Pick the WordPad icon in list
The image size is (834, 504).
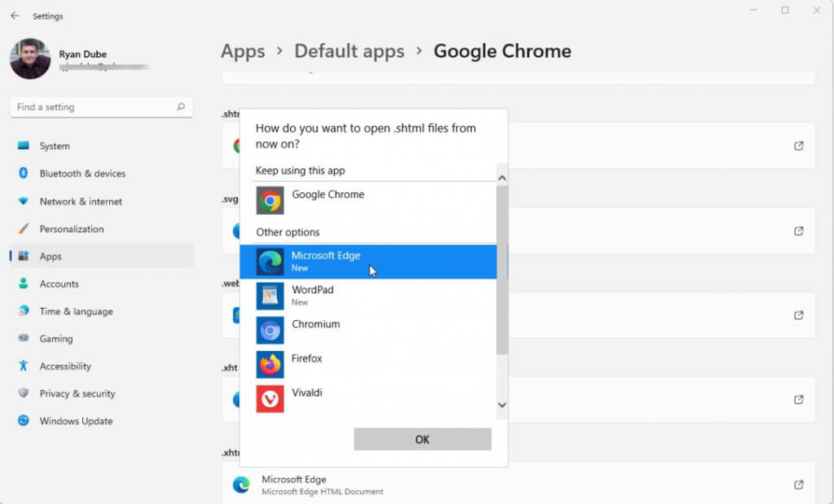[x=270, y=296]
